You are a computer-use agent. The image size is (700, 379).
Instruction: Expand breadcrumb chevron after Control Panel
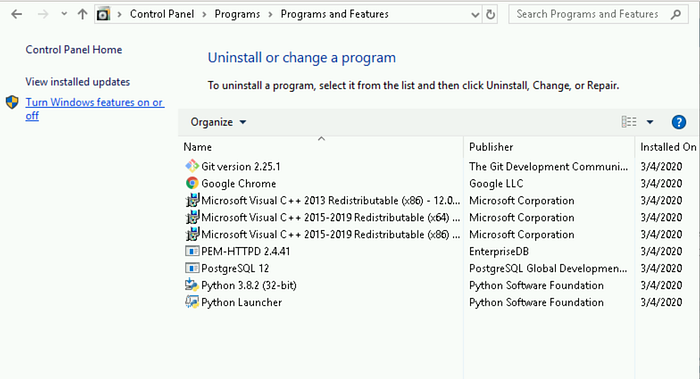click(204, 14)
